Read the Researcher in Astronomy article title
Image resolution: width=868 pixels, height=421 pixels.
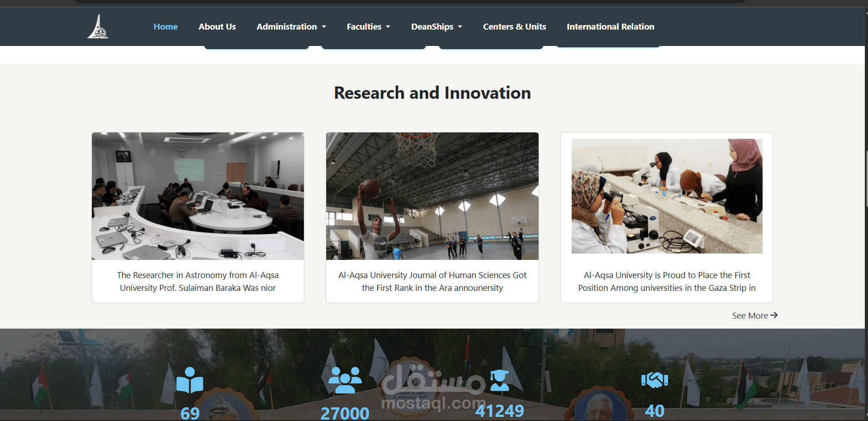(198, 281)
